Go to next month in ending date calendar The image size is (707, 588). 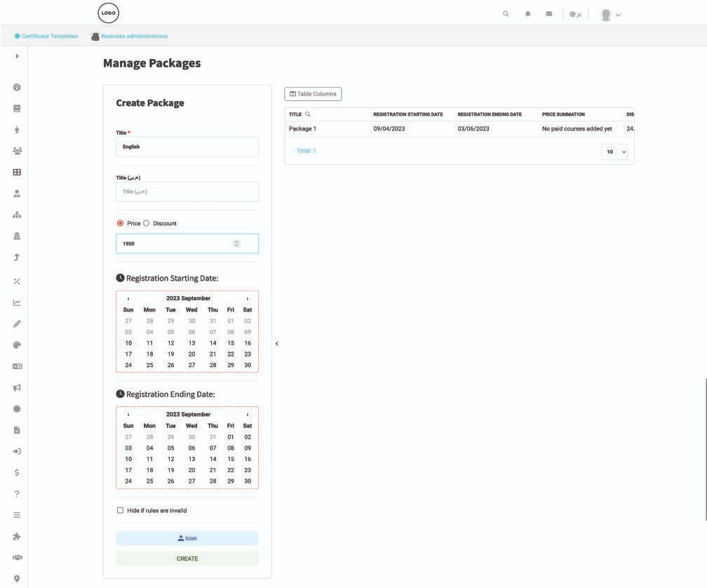click(x=247, y=415)
